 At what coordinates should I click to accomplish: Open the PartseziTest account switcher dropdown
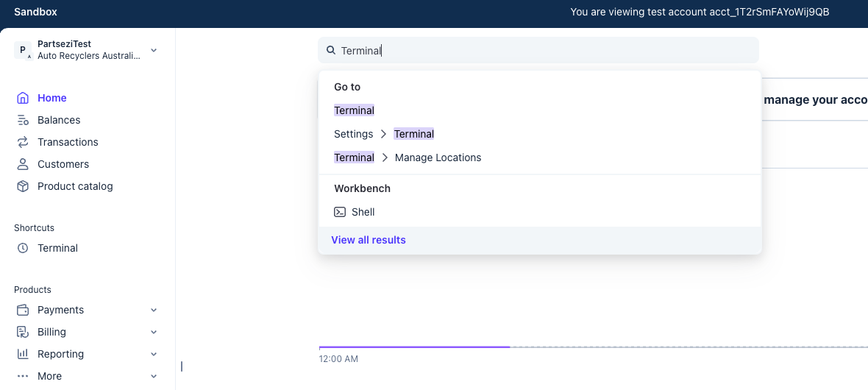coord(154,50)
